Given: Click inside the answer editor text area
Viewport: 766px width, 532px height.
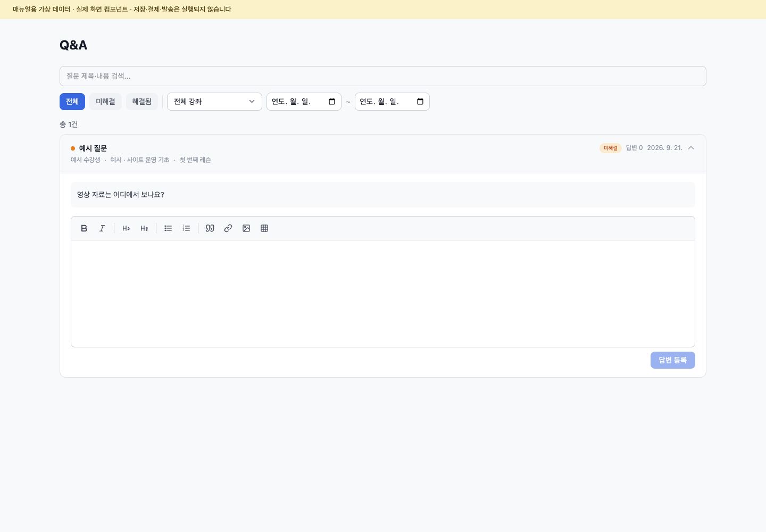Looking at the screenshot, I should pos(383,294).
